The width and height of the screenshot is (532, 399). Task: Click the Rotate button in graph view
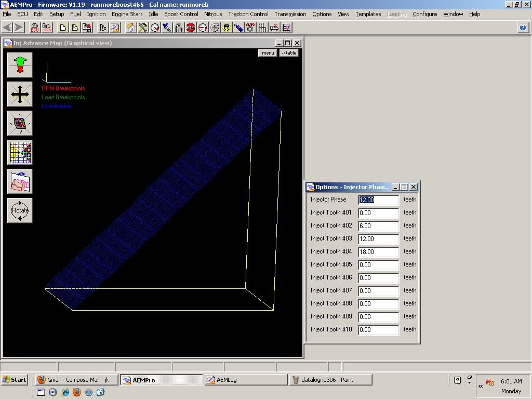pyautogui.click(x=20, y=211)
